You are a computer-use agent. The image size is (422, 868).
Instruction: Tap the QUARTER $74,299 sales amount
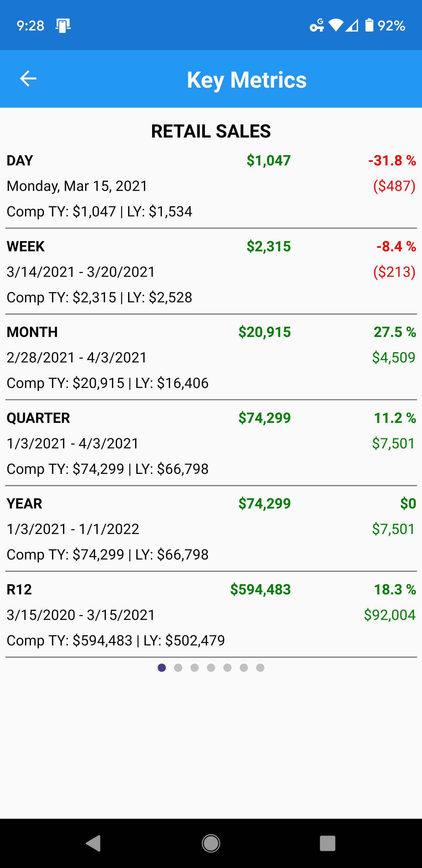(264, 418)
